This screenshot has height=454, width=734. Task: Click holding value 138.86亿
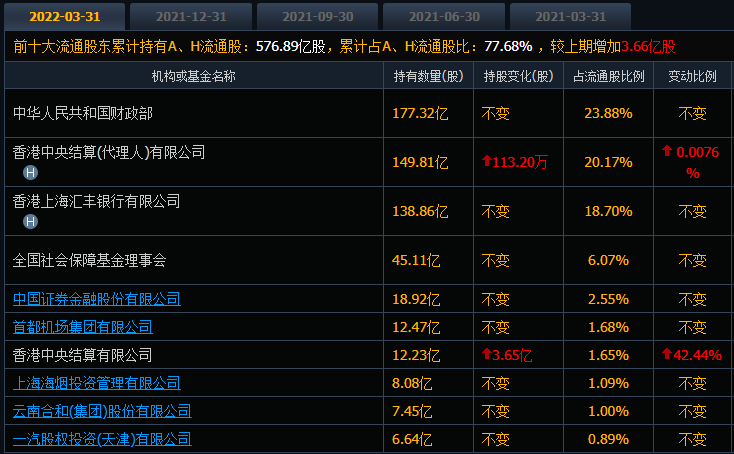(420, 212)
